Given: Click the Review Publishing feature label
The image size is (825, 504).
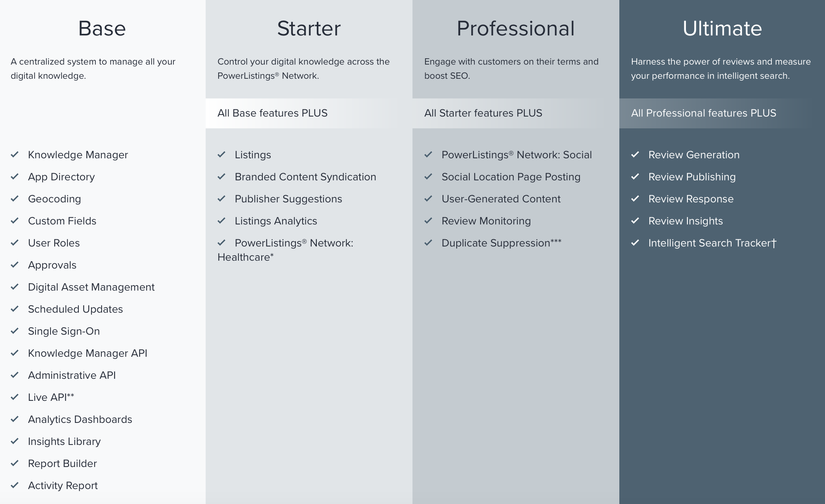Looking at the screenshot, I should coord(692,177).
